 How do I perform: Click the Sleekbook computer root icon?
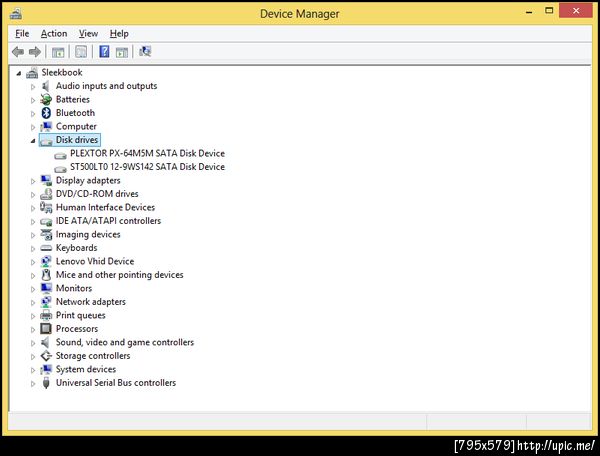point(32,73)
